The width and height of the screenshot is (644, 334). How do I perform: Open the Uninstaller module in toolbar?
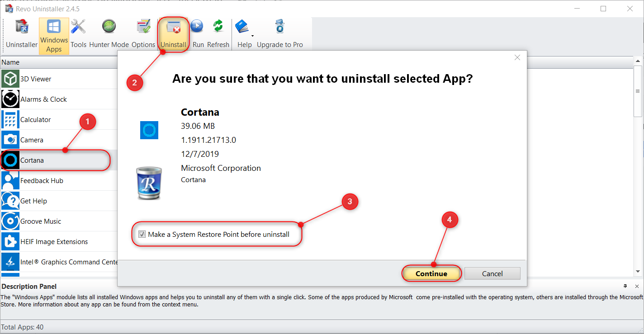[22, 34]
